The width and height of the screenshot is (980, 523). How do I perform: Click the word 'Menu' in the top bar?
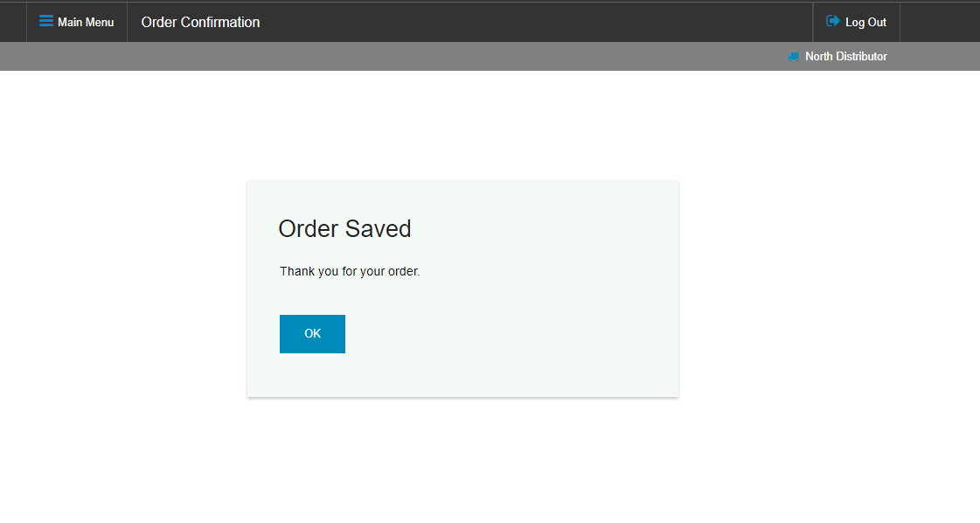point(100,22)
